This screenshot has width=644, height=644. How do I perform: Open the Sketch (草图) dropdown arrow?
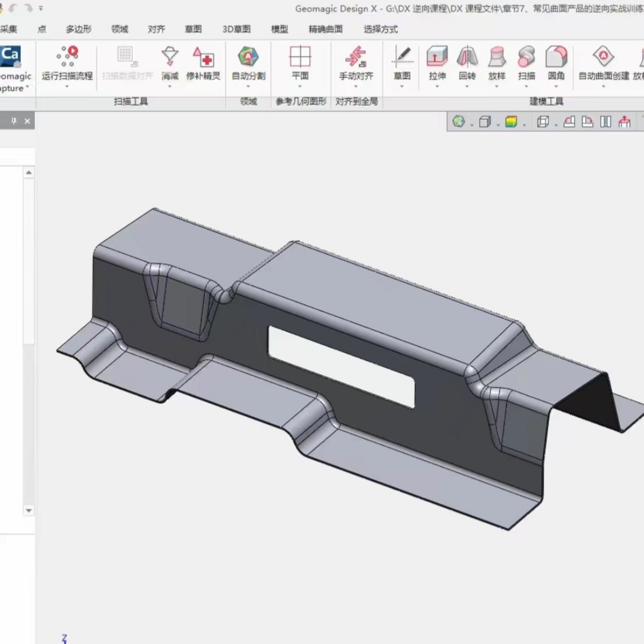click(x=402, y=86)
